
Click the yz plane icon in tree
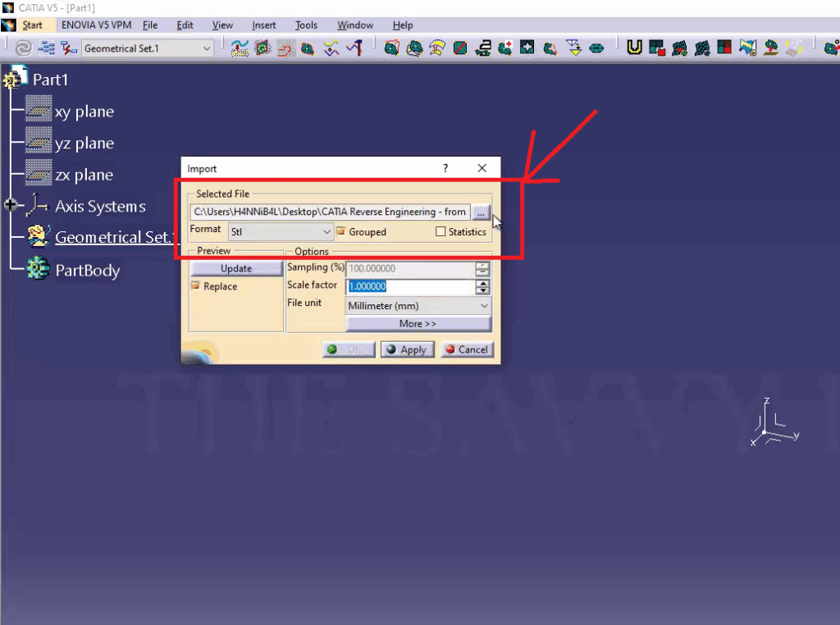point(38,142)
